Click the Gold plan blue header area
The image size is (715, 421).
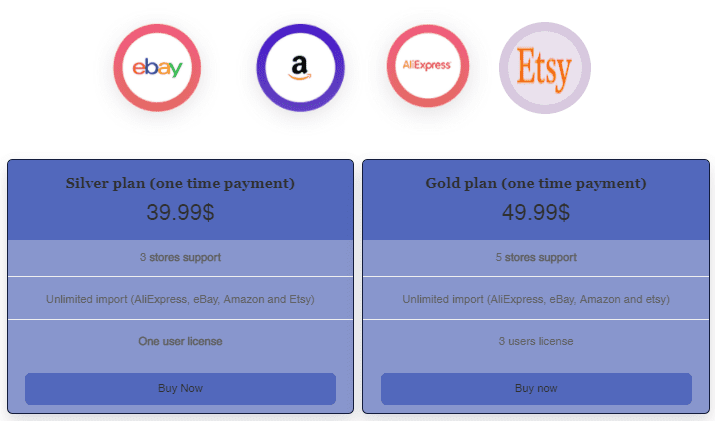(x=536, y=200)
